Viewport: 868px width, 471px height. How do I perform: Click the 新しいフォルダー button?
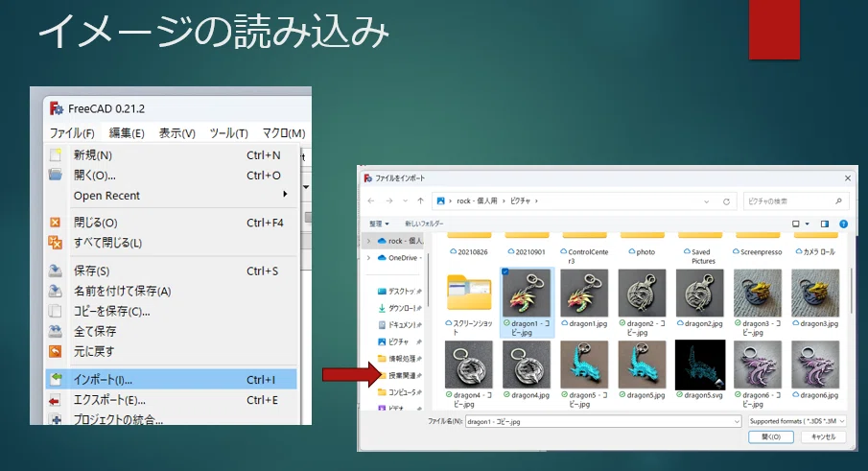click(424, 224)
